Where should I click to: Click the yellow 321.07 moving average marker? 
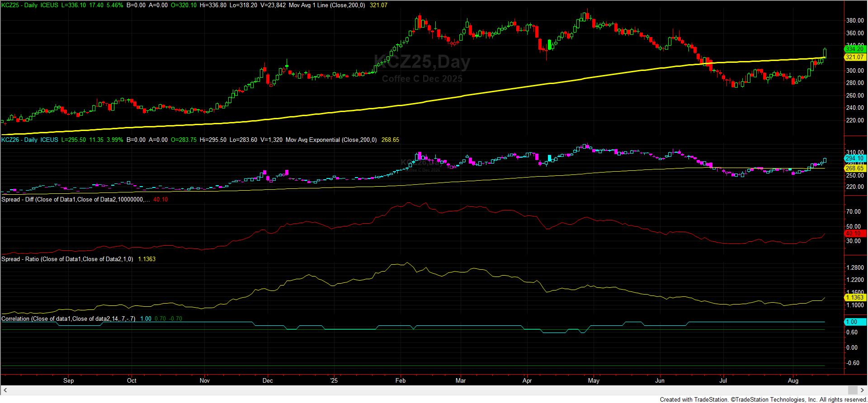(854, 57)
